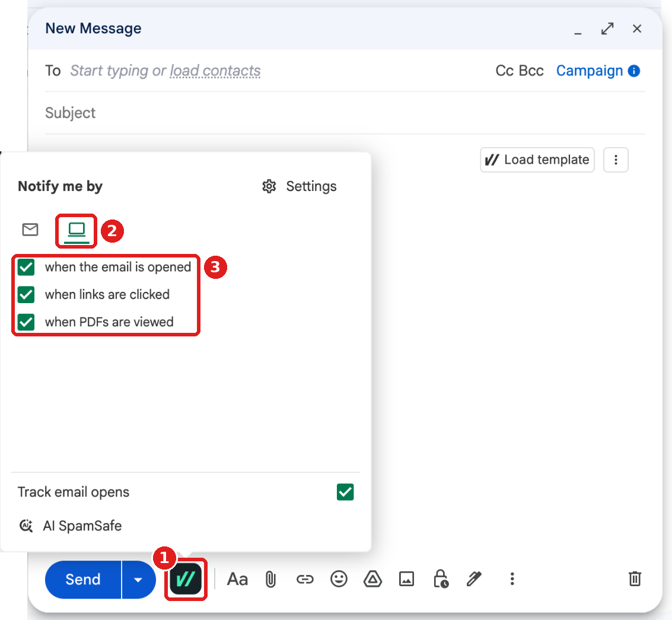Toggle confidential mode lock icon
Screen dimensions: 672x620
coord(441,579)
